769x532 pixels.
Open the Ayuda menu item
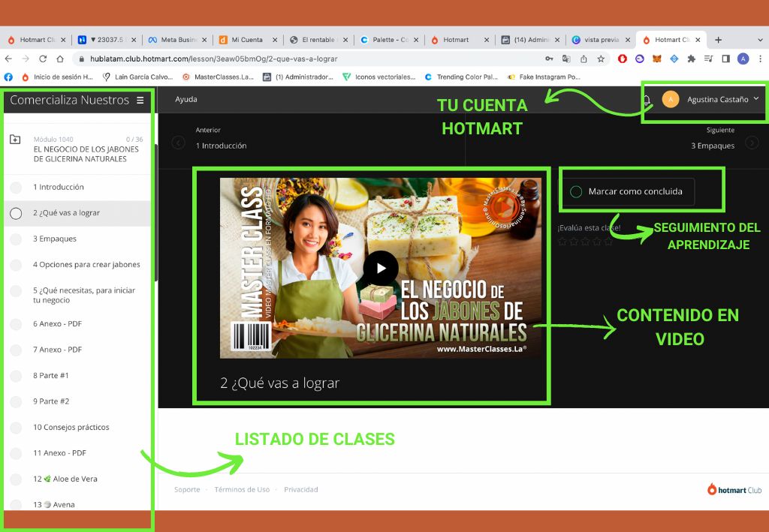186,99
